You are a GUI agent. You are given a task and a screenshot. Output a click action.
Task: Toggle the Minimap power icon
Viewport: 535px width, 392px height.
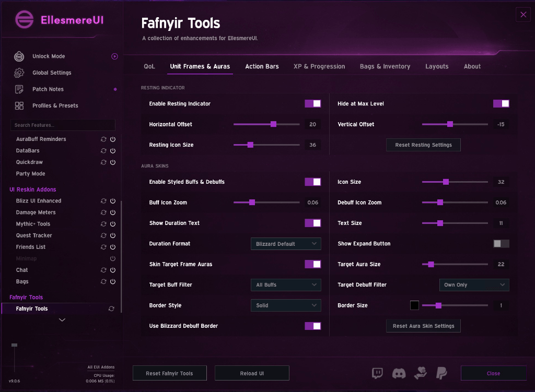[x=113, y=258]
